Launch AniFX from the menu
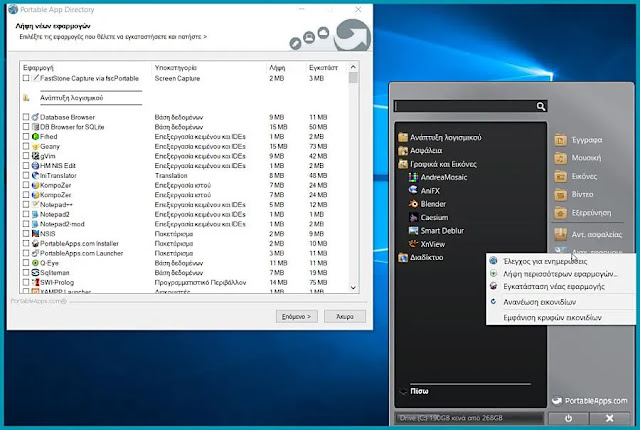Screen dimensions: 640x430 pos(424,191)
